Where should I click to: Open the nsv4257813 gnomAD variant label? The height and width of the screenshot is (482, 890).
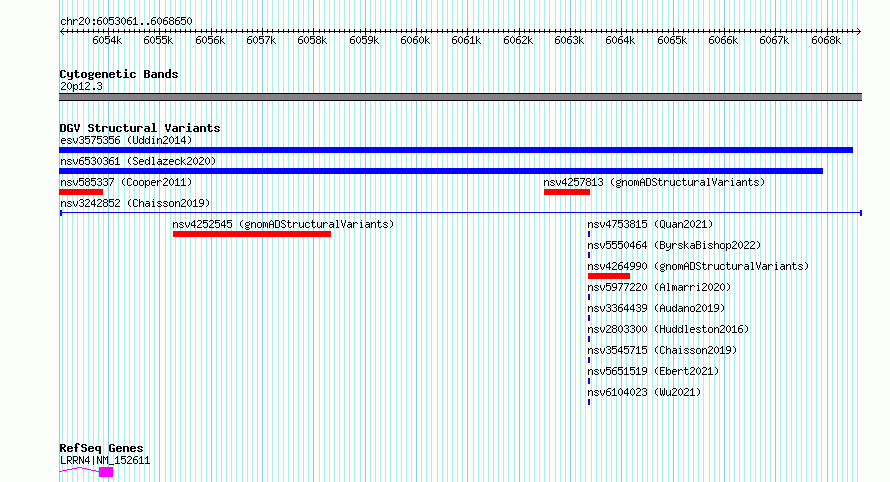pyautogui.click(x=654, y=182)
